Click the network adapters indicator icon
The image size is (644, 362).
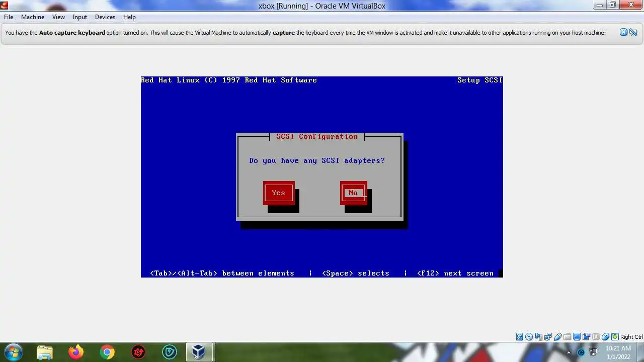click(548, 337)
